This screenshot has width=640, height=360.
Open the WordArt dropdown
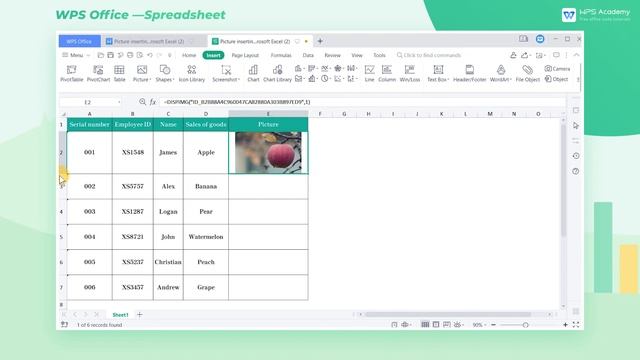(501, 80)
